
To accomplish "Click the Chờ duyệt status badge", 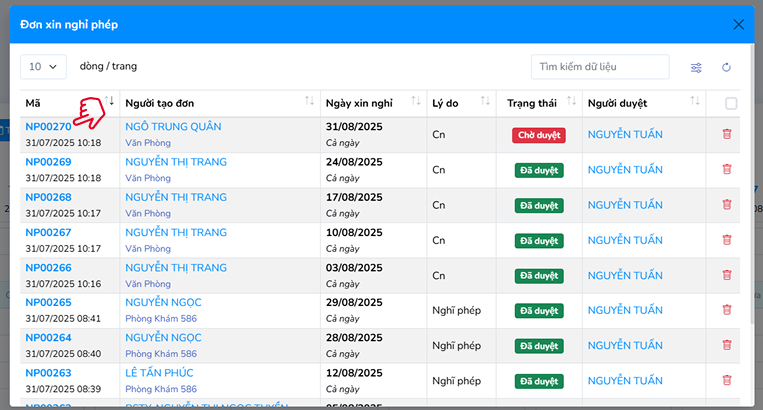I will (x=538, y=134).
